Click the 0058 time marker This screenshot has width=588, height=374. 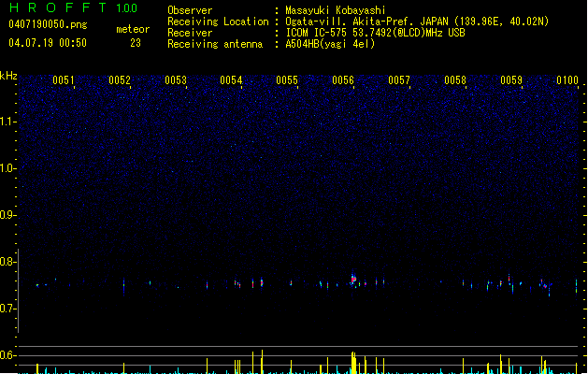455,79
